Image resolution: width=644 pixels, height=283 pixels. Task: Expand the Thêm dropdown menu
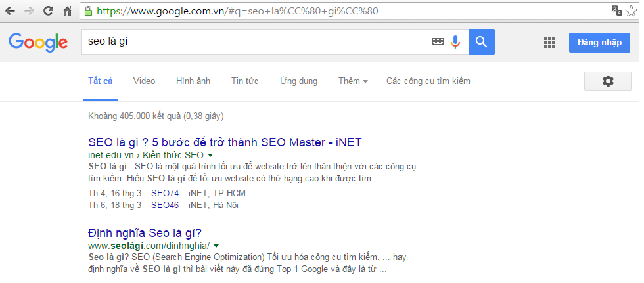point(353,81)
